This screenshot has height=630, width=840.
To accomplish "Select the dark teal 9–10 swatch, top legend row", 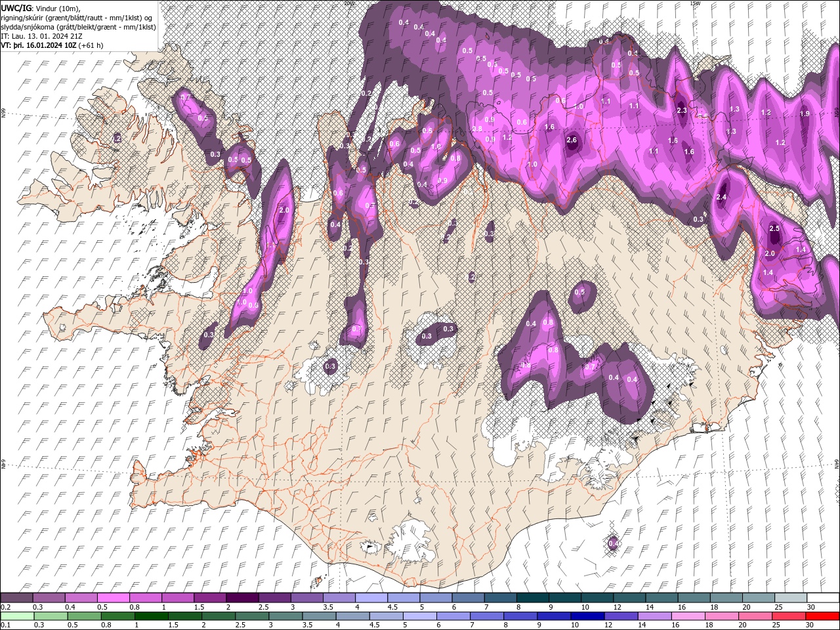I will point(565,598).
